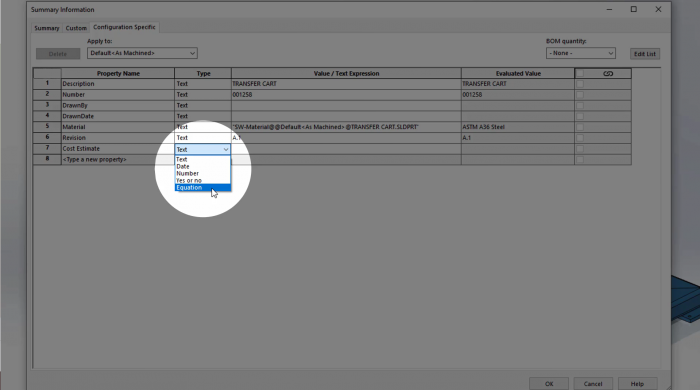Select Equation in the type dropdown list
The width and height of the screenshot is (700, 390).
[x=203, y=188]
